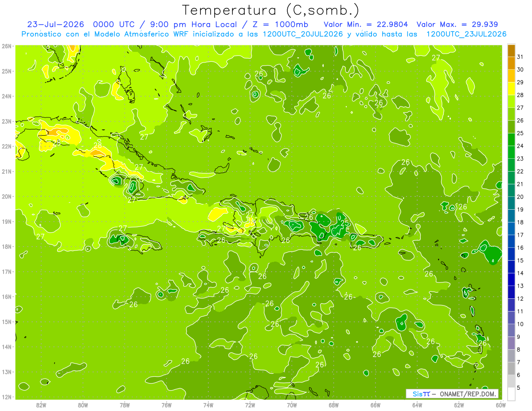Pick the yellow legend swatch between 28 and 29
Viewport: 532px width, 411px height.
[x=511, y=89]
